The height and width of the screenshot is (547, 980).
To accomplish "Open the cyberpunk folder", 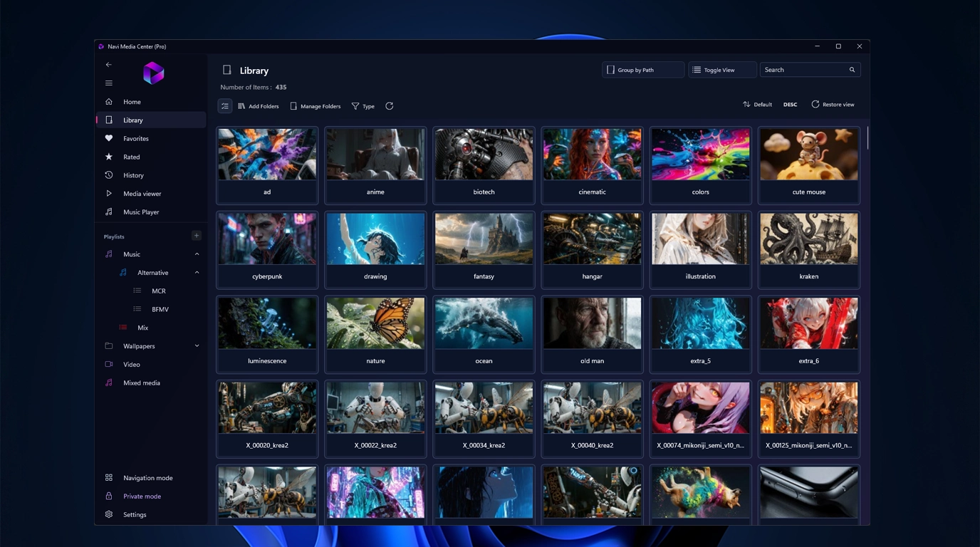I will [x=267, y=250].
